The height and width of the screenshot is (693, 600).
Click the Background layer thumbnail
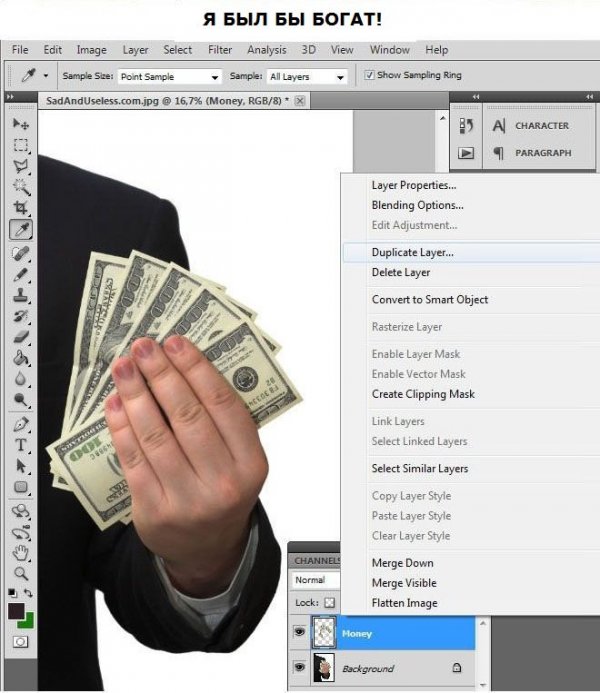coord(324,668)
